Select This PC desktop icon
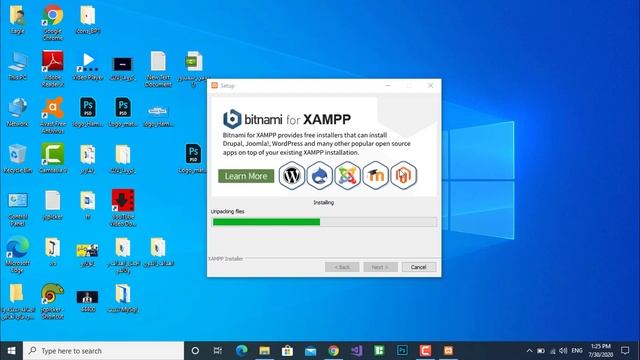The image size is (640, 360). 18,65
